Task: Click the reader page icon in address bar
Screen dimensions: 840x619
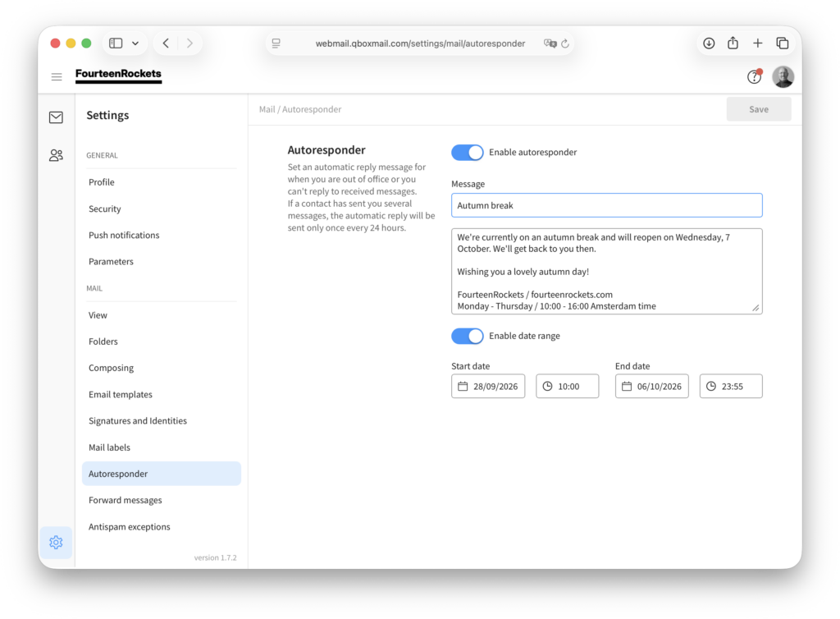Action: pos(276,43)
